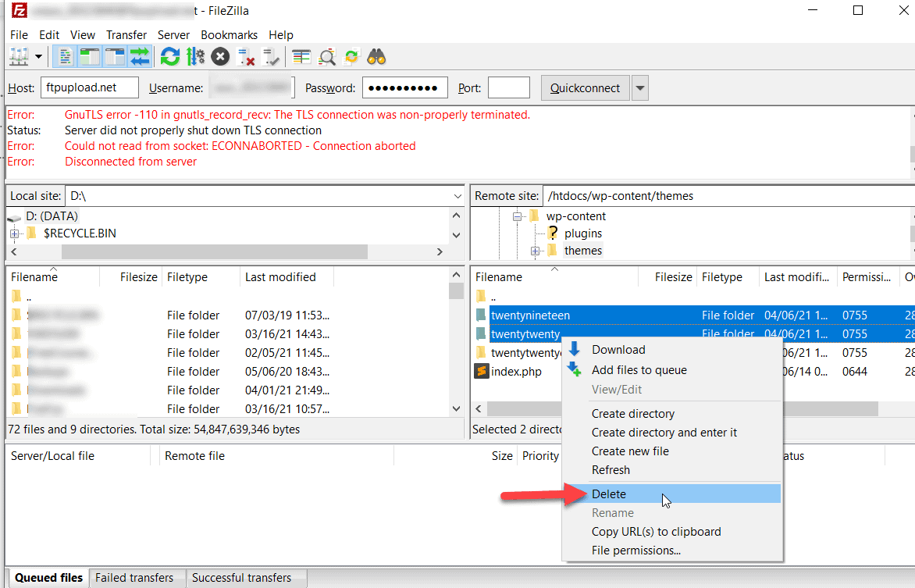
Task: Open the File menu
Action: (x=19, y=35)
